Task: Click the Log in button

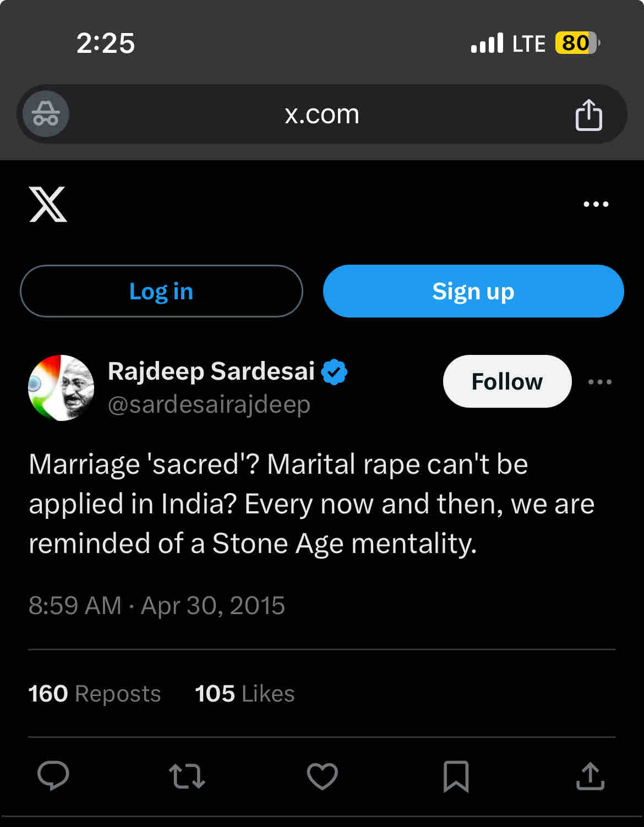Action: tap(161, 291)
